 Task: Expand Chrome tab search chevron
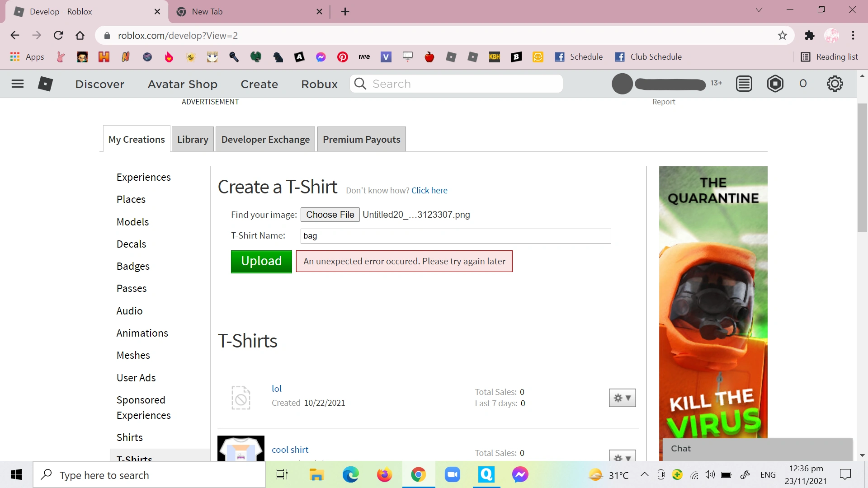click(759, 10)
